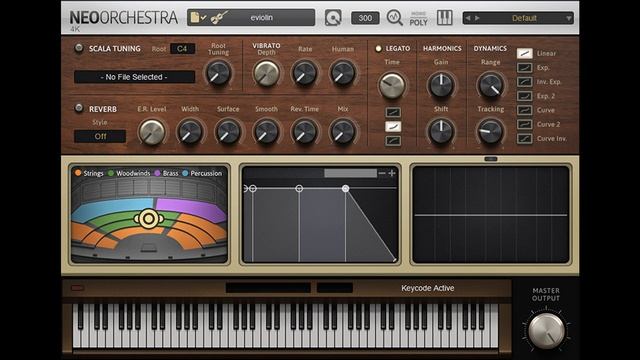Open the eviolin instrument selector
640x360 pixels.
click(251, 18)
